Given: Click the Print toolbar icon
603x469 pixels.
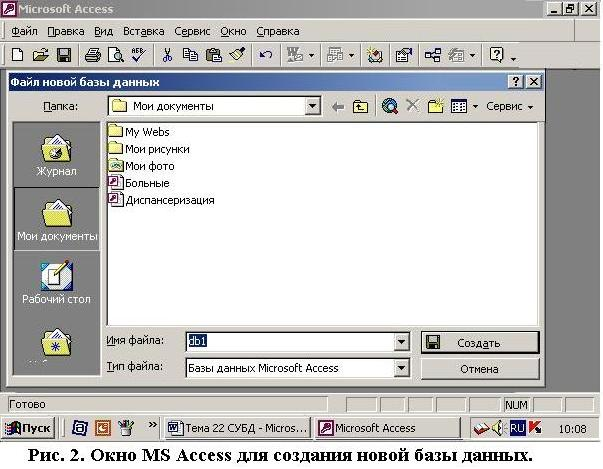Looking at the screenshot, I should pyautogui.click(x=93, y=55).
